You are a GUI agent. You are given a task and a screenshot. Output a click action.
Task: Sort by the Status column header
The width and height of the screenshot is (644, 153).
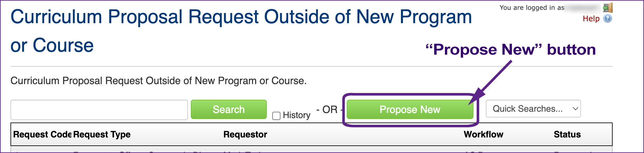[567, 135]
